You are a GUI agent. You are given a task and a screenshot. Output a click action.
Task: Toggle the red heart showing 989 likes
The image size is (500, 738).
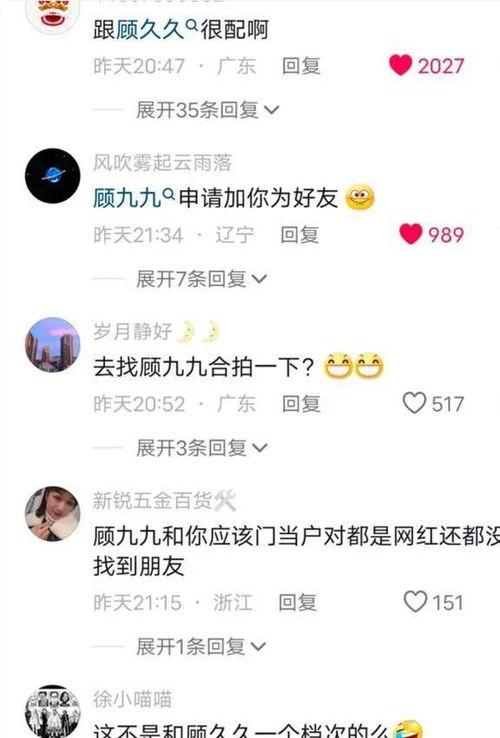(x=411, y=234)
